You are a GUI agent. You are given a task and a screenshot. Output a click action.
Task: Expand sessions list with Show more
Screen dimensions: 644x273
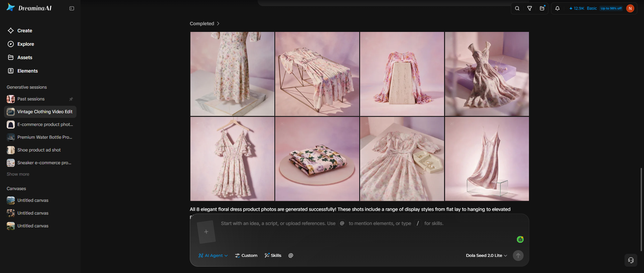[x=18, y=174]
